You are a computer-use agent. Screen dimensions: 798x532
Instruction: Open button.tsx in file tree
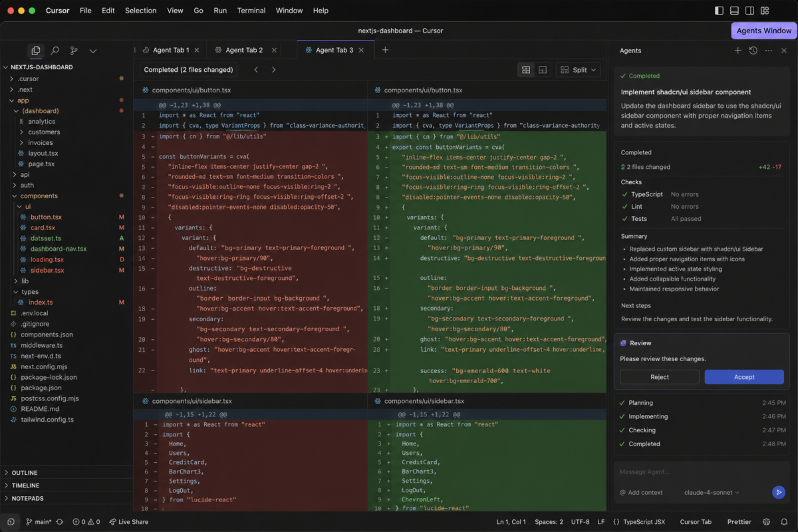(x=46, y=217)
